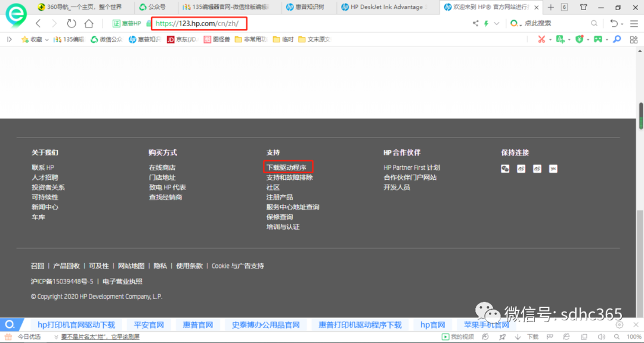Open the hamburger main menu
The image size is (644, 343).
(634, 23)
